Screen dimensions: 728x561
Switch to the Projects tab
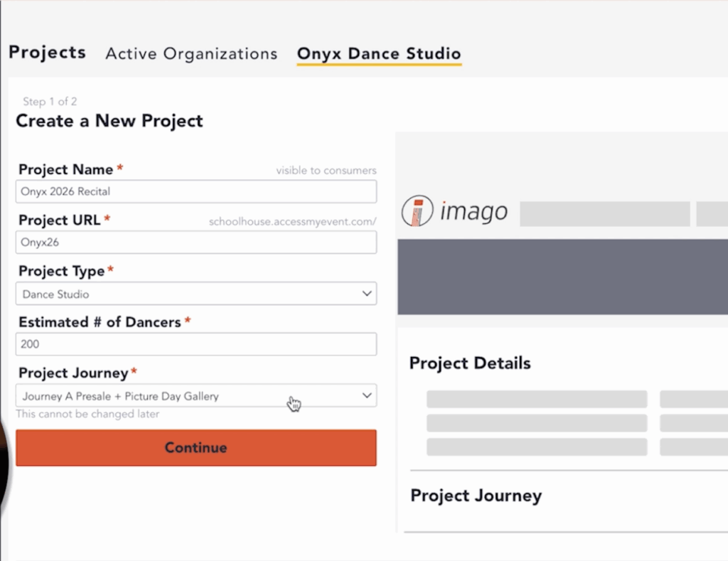tap(47, 52)
